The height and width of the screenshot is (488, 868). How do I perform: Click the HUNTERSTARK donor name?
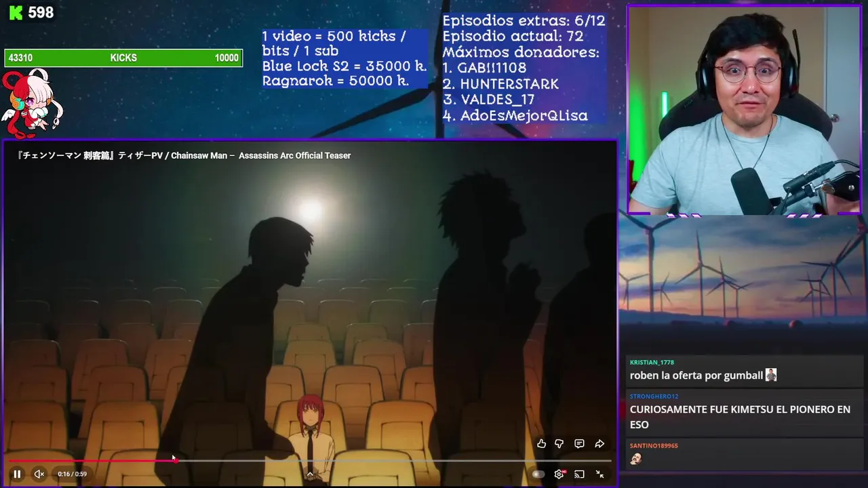pyautogui.click(x=509, y=84)
